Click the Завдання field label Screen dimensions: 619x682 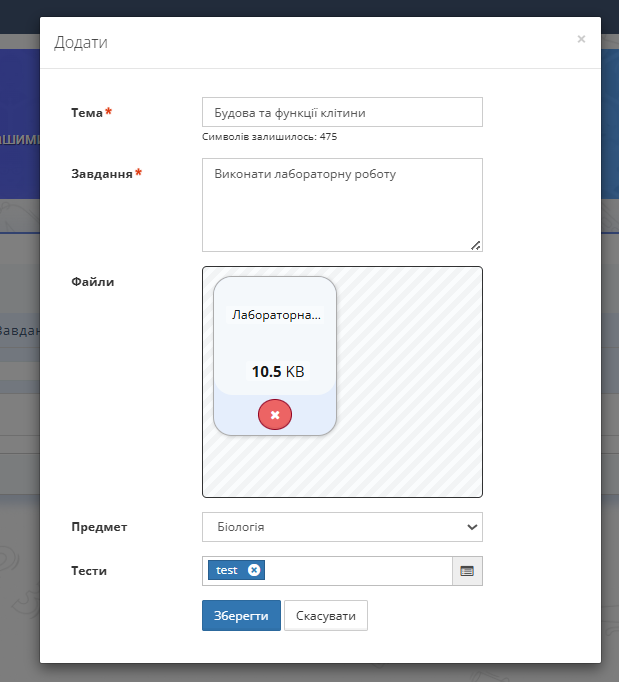102,174
